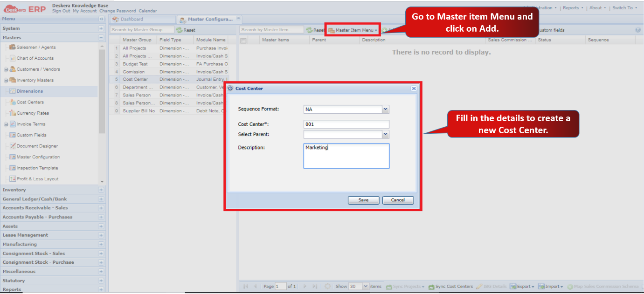Open the Document Designer icon
Viewport: 644px width, 294px height.
[x=13, y=146]
